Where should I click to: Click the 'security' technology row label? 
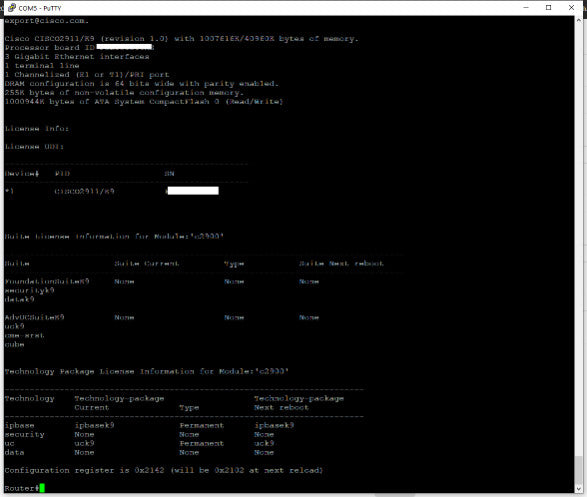[x=24, y=435]
